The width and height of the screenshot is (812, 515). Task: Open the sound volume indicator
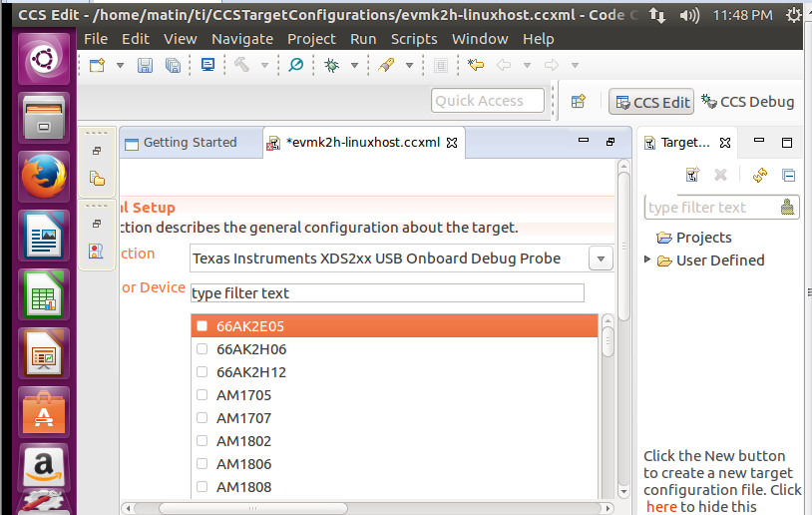(688, 16)
